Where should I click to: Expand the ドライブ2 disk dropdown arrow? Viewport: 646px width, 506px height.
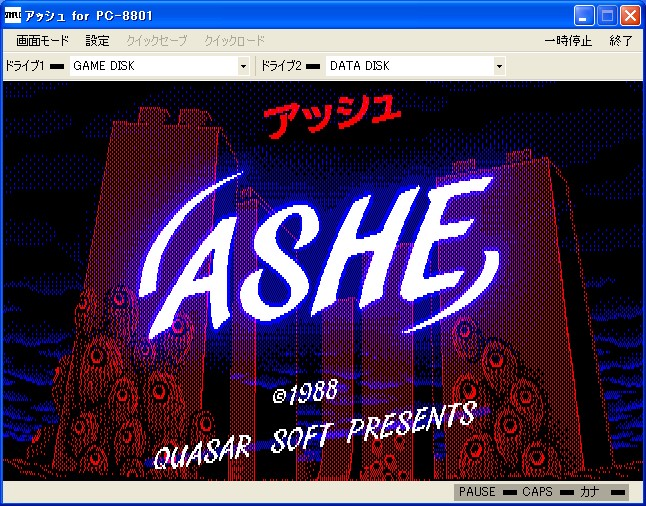(499, 66)
